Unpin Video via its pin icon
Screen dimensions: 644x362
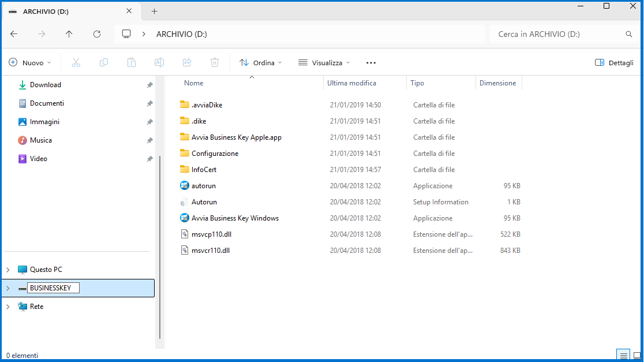tap(150, 159)
